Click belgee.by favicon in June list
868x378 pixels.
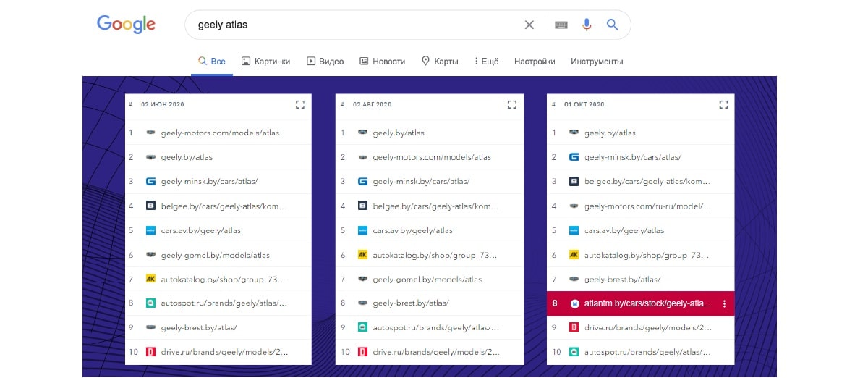[150, 206]
